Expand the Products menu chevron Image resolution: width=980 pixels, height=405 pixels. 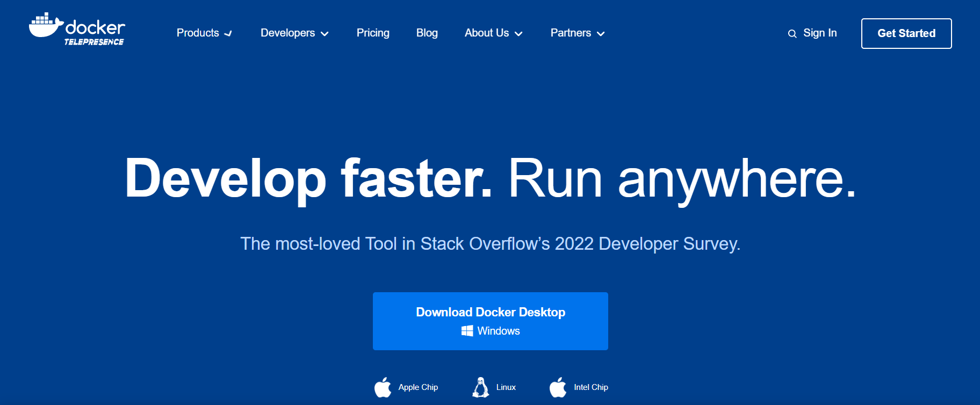tap(228, 33)
